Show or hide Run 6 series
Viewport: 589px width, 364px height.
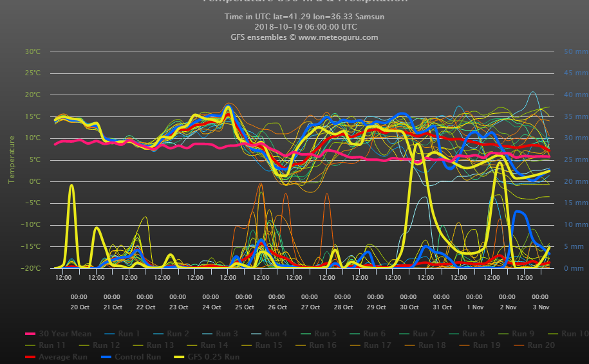point(368,334)
